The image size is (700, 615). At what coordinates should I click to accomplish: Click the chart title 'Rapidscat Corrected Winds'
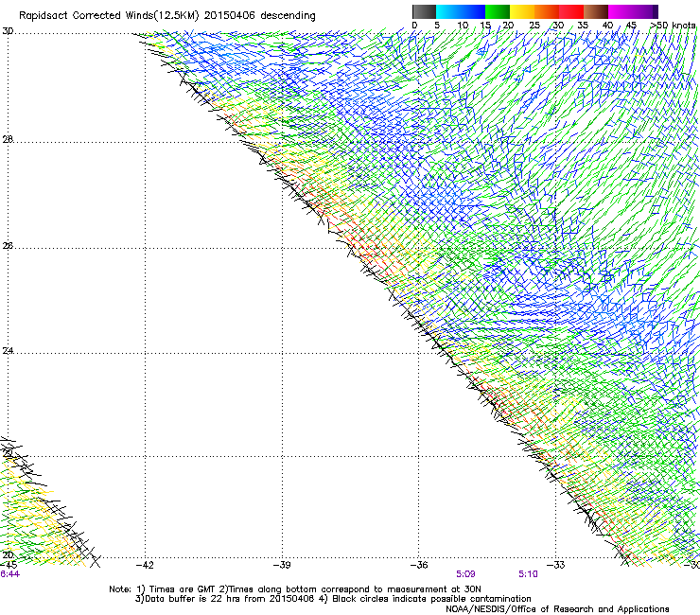(x=85, y=15)
